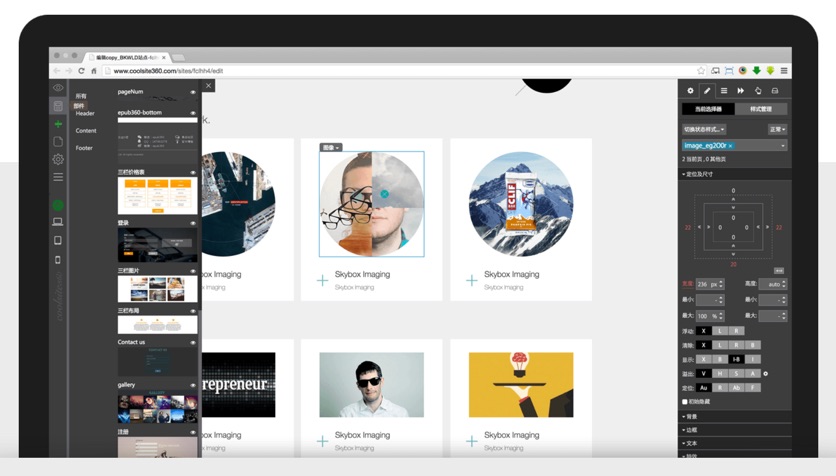Set float option L in 浮动 row
This screenshot has height=476, width=836.
(x=720, y=331)
